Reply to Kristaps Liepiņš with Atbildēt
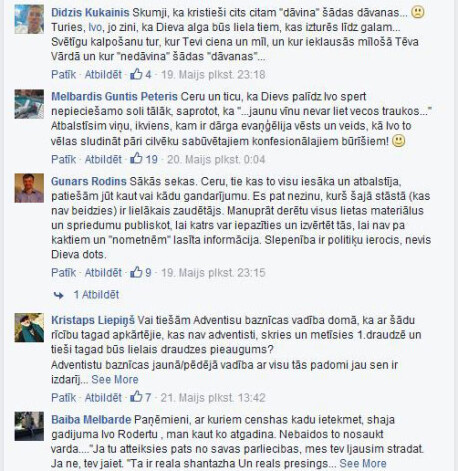 (103, 397)
